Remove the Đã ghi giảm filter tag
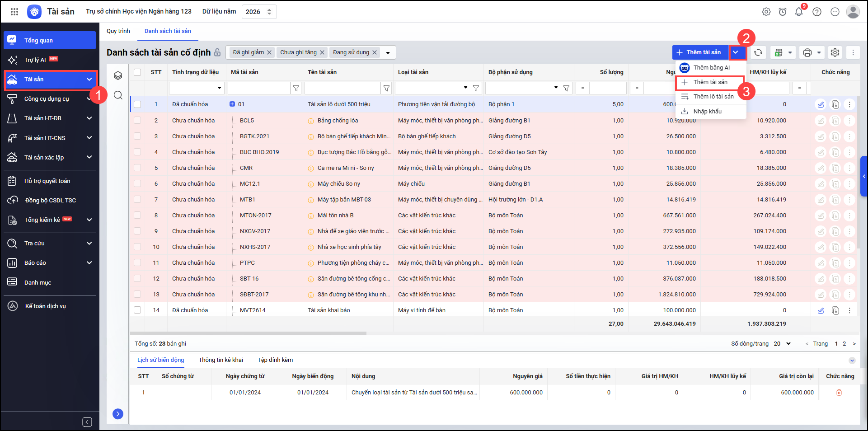This screenshot has height=431, width=868. tap(269, 52)
